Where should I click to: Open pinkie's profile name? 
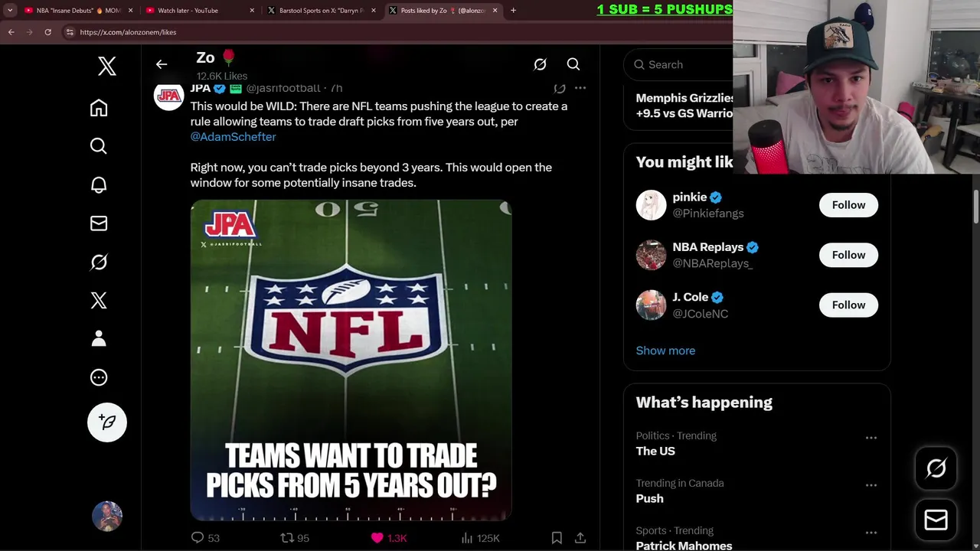[x=689, y=197]
